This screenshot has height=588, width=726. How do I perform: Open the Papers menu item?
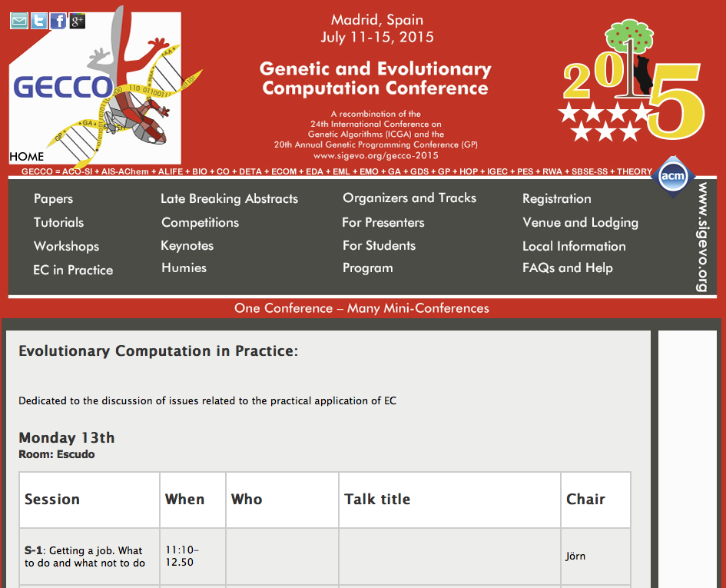[53, 198]
